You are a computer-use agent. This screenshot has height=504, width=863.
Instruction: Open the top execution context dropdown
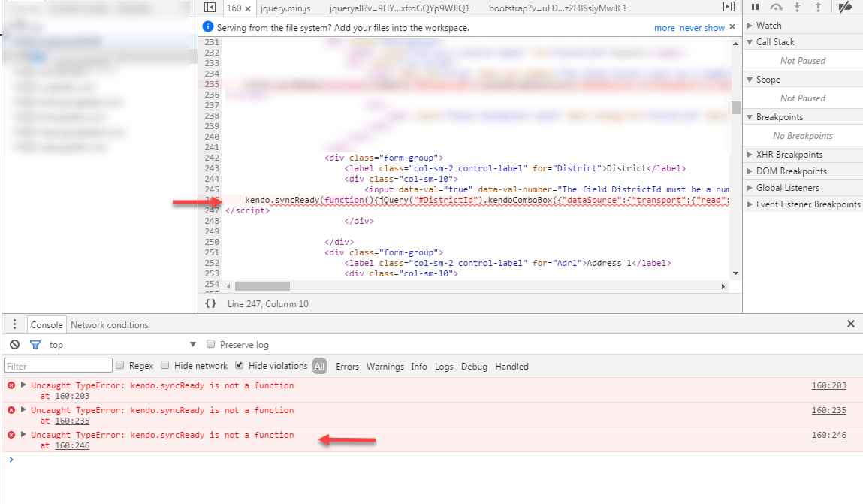[x=123, y=345]
